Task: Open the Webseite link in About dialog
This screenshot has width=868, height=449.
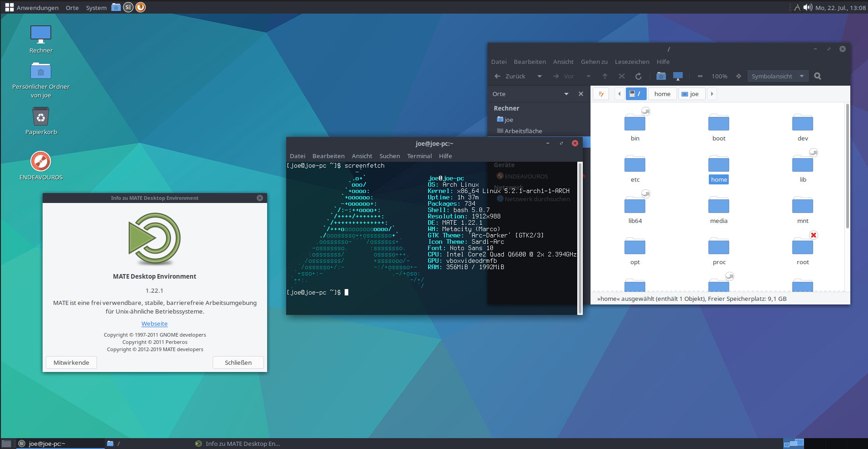Action: coord(155,323)
